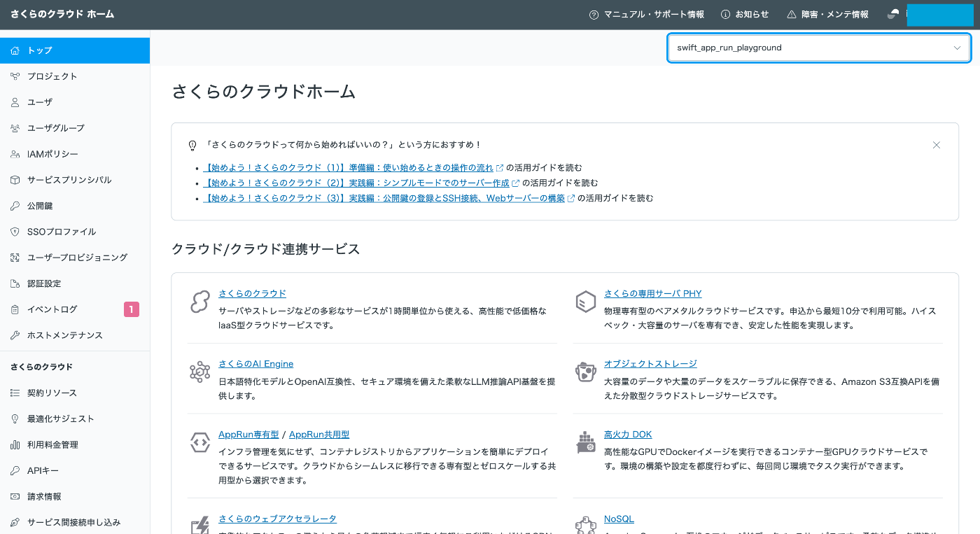This screenshot has height=534, width=980.
Task: Open the AppRun専有型 link
Action: tap(248, 435)
